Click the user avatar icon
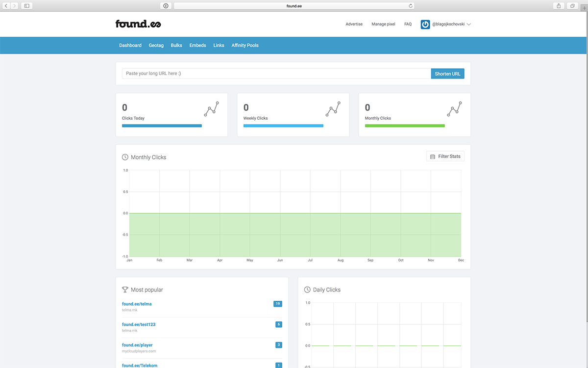This screenshot has height=368, width=588. click(x=425, y=24)
